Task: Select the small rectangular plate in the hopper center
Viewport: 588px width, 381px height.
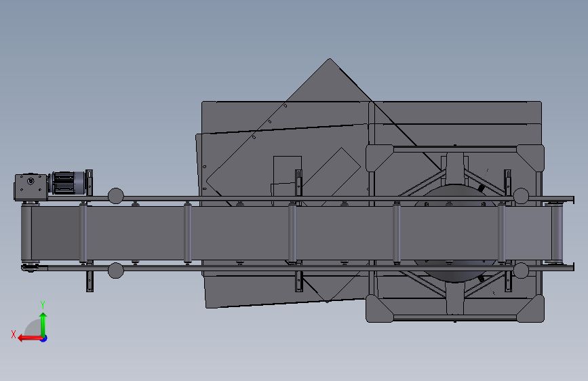Action: (x=288, y=170)
